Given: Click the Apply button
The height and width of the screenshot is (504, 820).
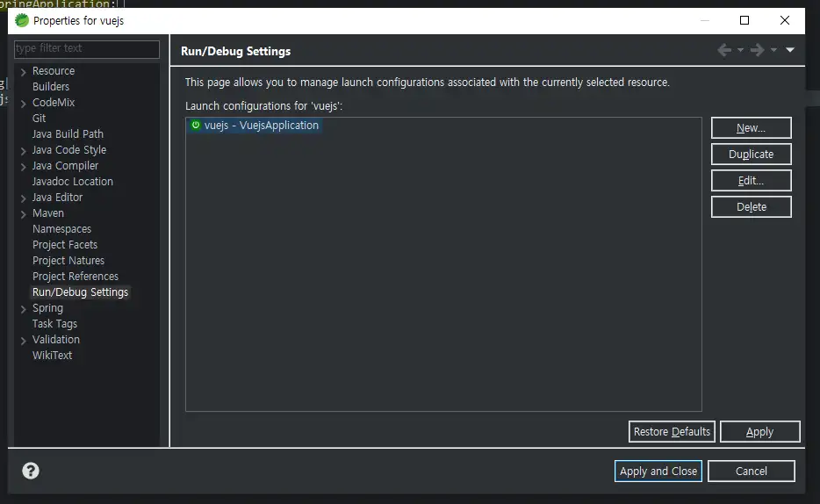Looking at the screenshot, I should click(x=759, y=431).
